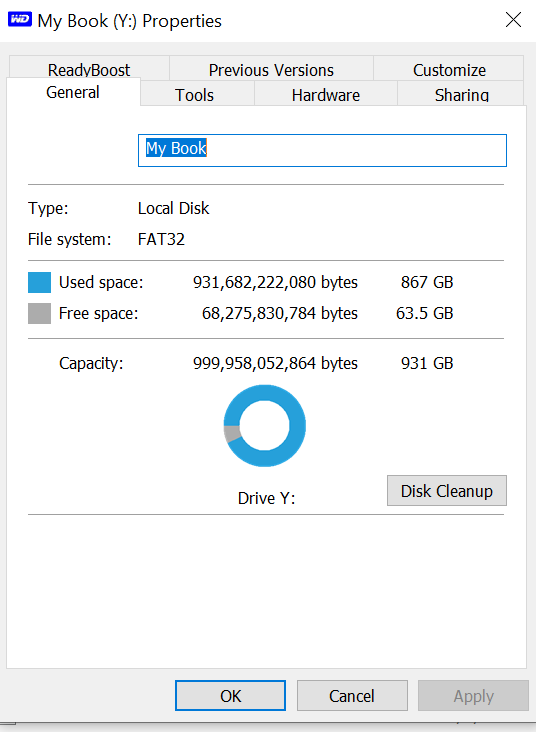This screenshot has height=732, width=541.
Task: Select the 'Local Disk' type text
Action: coord(173,208)
